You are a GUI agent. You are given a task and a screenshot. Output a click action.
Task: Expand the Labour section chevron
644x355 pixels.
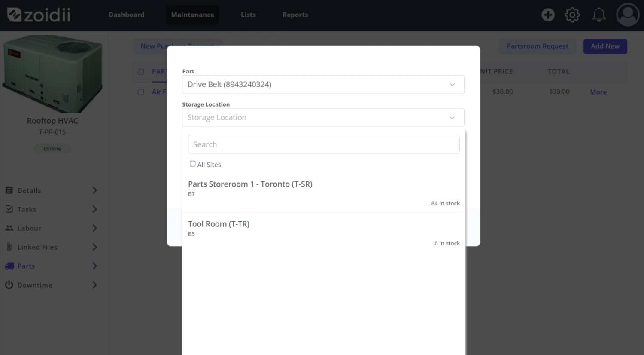95,228
